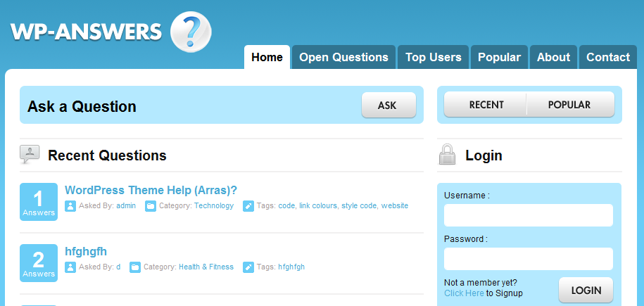Open the About tab
The image size is (644, 306).
554,57
